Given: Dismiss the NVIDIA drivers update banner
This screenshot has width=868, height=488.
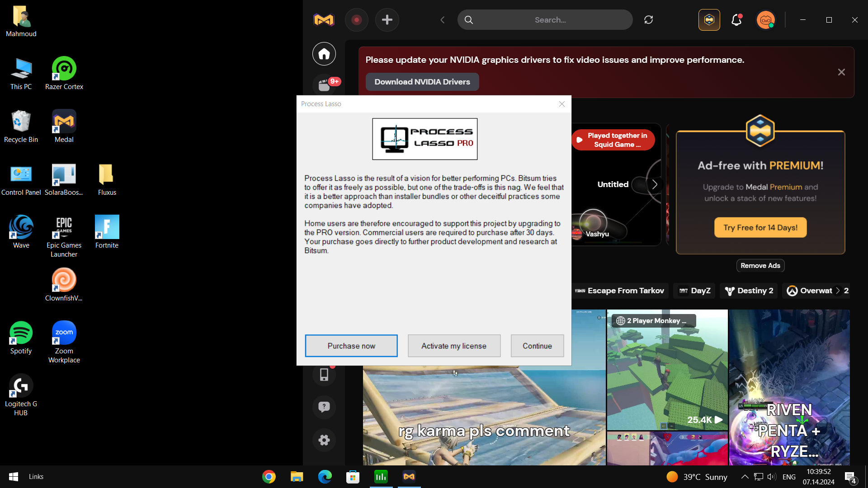Looking at the screenshot, I should coord(841,72).
